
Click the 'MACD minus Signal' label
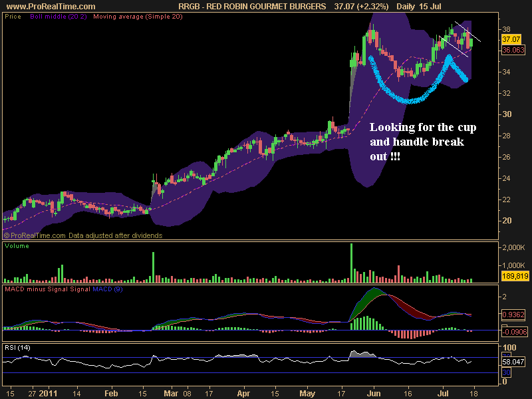(37, 289)
